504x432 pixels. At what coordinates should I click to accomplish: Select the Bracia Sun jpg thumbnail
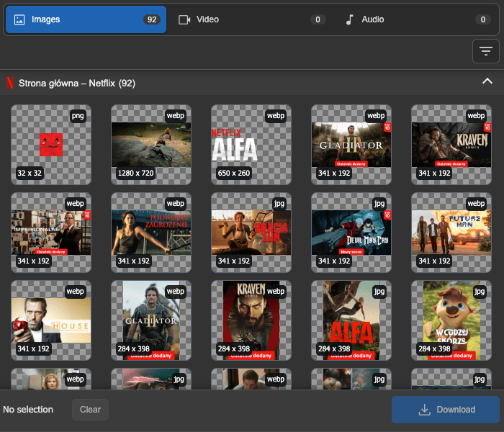251,233
